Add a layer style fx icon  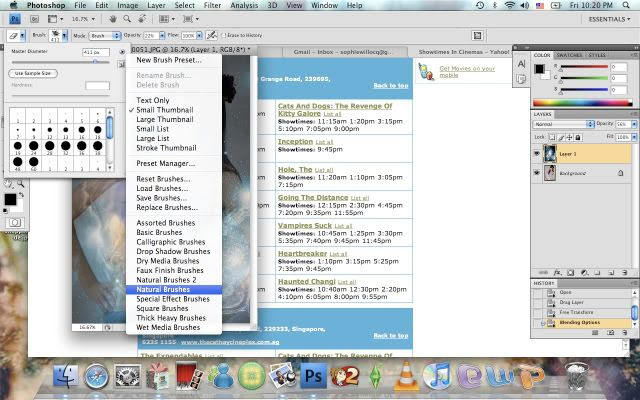pos(557,273)
